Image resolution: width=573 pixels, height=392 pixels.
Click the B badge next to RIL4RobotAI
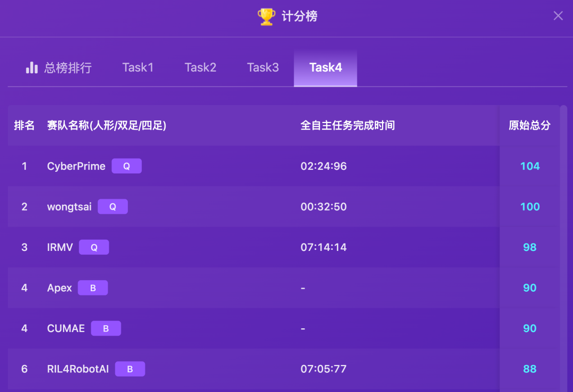pyautogui.click(x=130, y=369)
